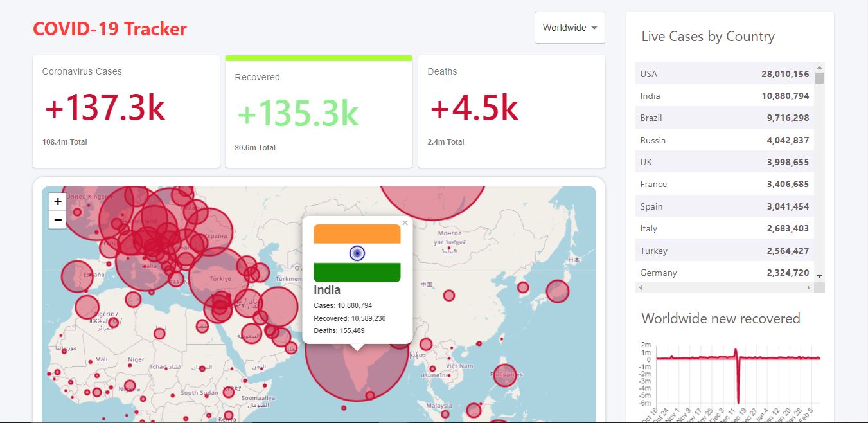The image size is (868, 423).
Task: Select the Coronavirus Cases card
Action: coord(126,111)
